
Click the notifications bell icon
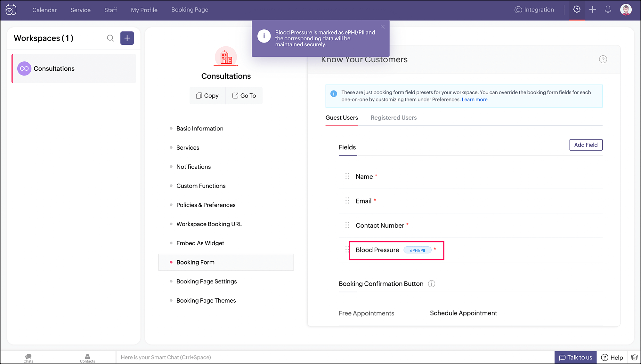coord(608,10)
